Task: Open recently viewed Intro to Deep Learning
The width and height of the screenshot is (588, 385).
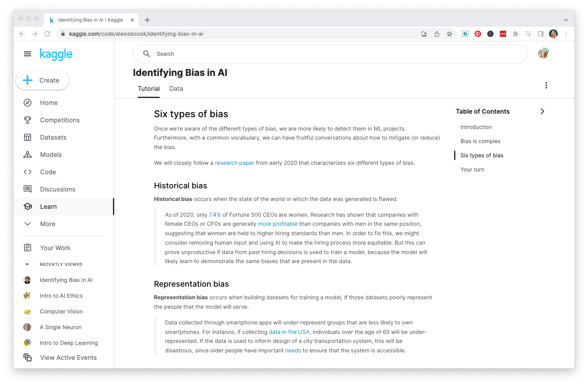Action: coord(69,343)
